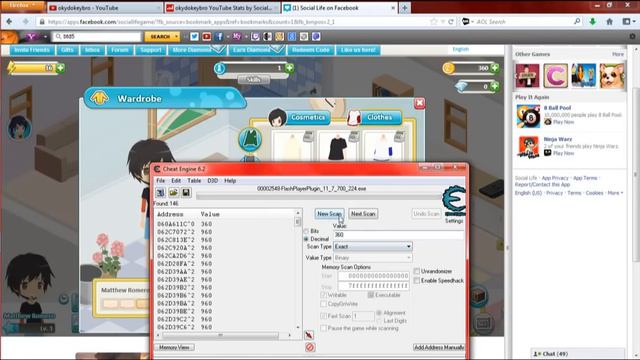
Task: Open the yellow SEARCH button dropdown arrow
Action: click(176, 37)
